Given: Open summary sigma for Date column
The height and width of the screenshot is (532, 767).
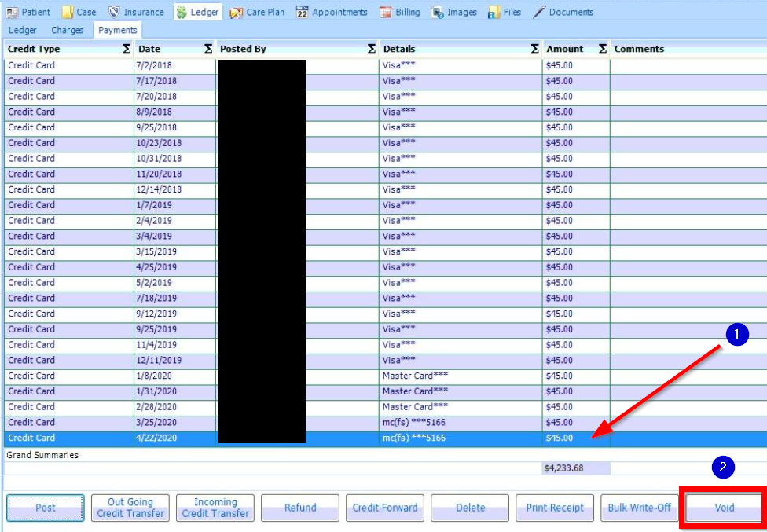Looking at the screenshot, I should tap(208, 49).
